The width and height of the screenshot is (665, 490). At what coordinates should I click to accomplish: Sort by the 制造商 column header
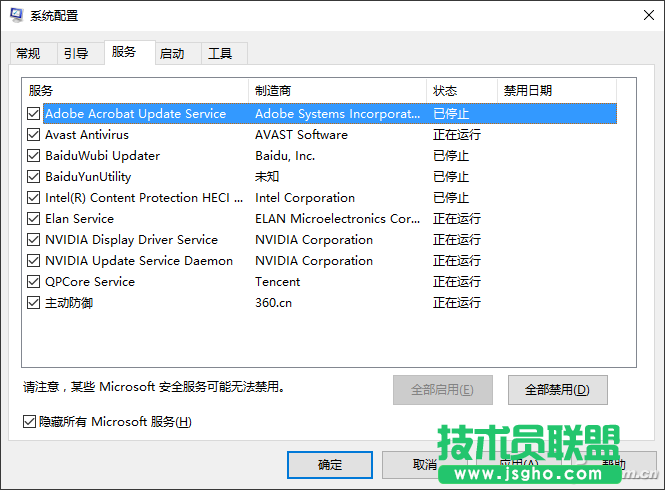[337, 91]
